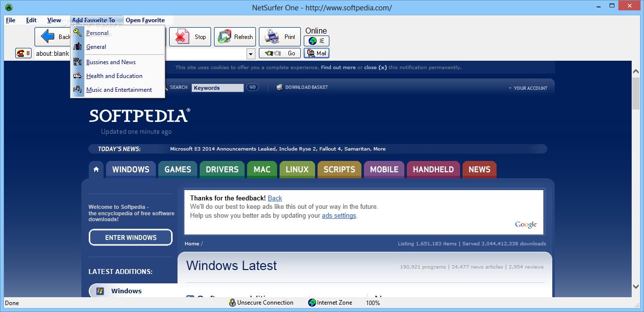
Task: Click icon beside Bussines and News
Action: click(x=77, y=62)
